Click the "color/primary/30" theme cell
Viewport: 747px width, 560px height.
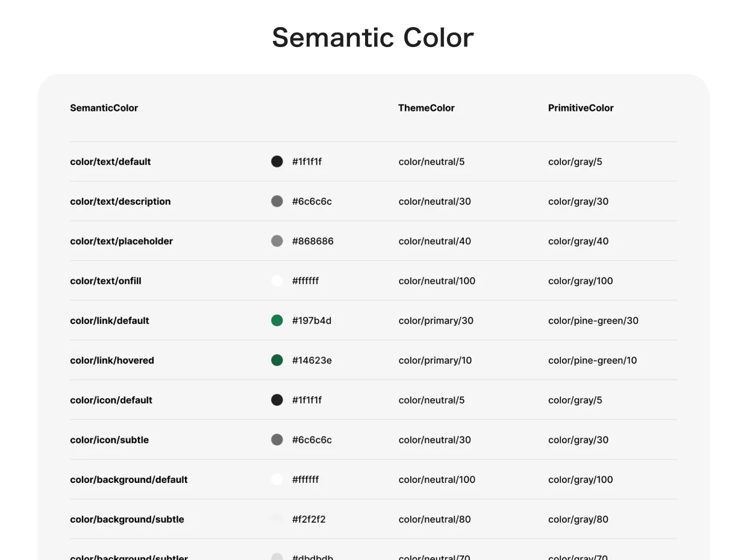[x=436, y=320]
